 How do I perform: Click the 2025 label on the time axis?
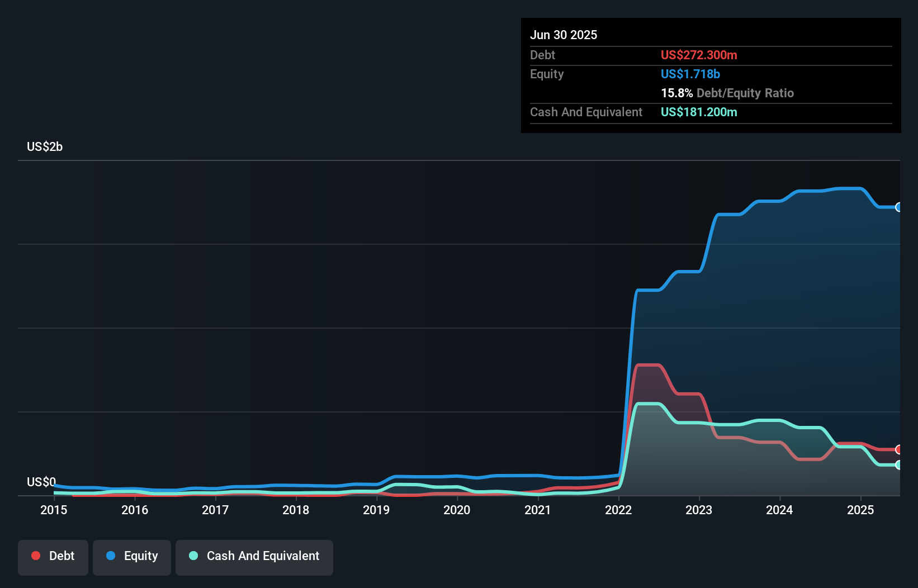pyautogui.click(x=861, y=510)
